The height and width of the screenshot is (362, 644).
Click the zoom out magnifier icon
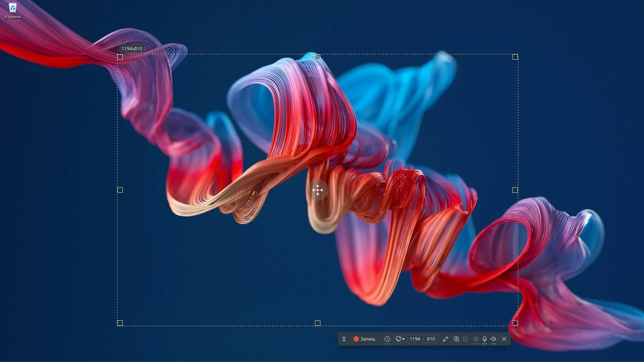click(465, 339)
